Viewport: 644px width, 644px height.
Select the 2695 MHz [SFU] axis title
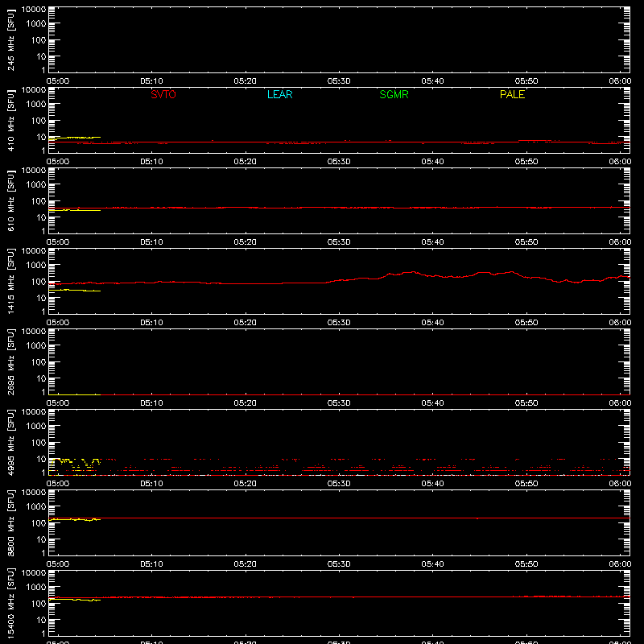point(10,362)
